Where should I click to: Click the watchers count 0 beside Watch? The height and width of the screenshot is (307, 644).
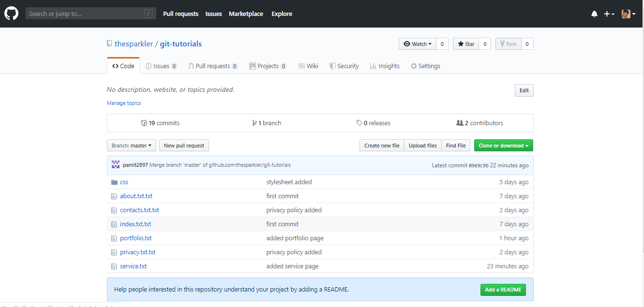[x=442, y=44]
